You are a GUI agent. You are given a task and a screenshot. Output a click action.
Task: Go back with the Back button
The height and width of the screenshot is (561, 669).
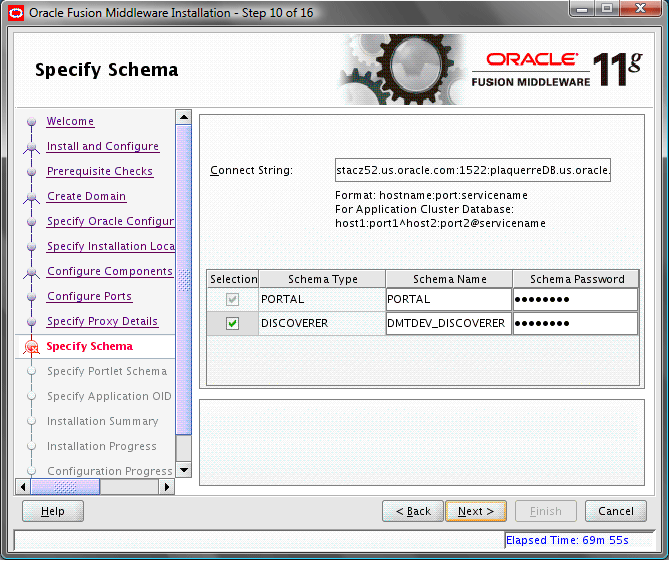[x=413, y=511]
